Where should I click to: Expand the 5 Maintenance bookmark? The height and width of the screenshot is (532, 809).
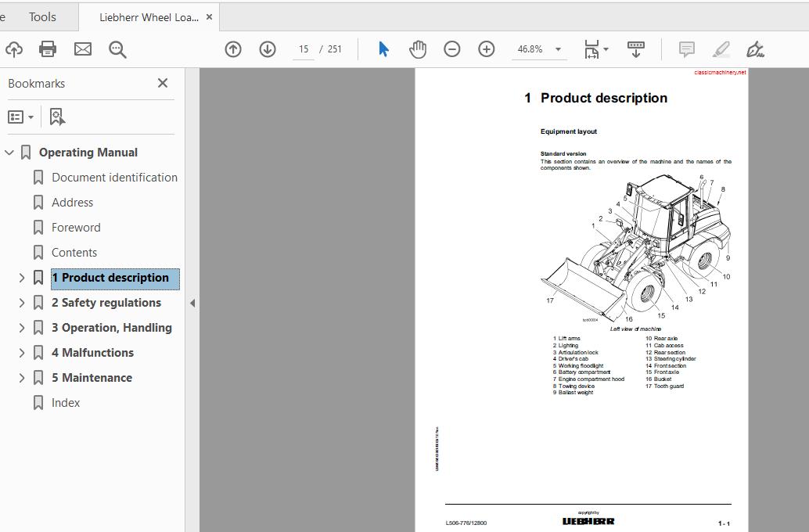22,377
